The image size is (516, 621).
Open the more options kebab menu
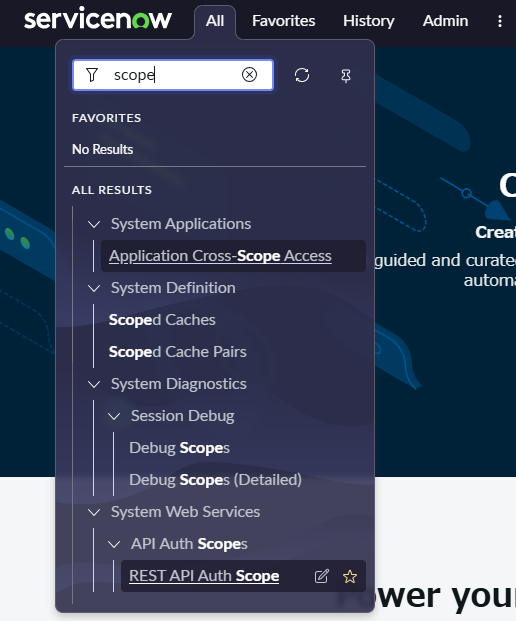point(500,21)
